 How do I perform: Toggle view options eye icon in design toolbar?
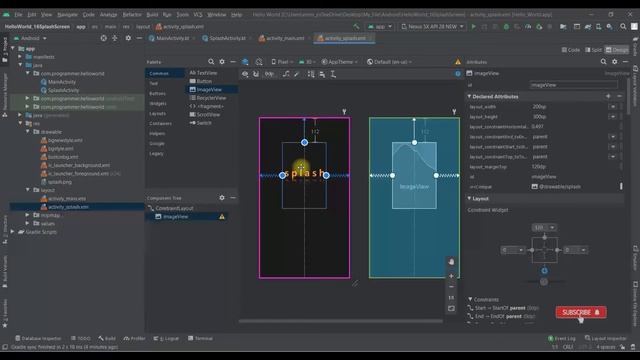coord(245,74)
